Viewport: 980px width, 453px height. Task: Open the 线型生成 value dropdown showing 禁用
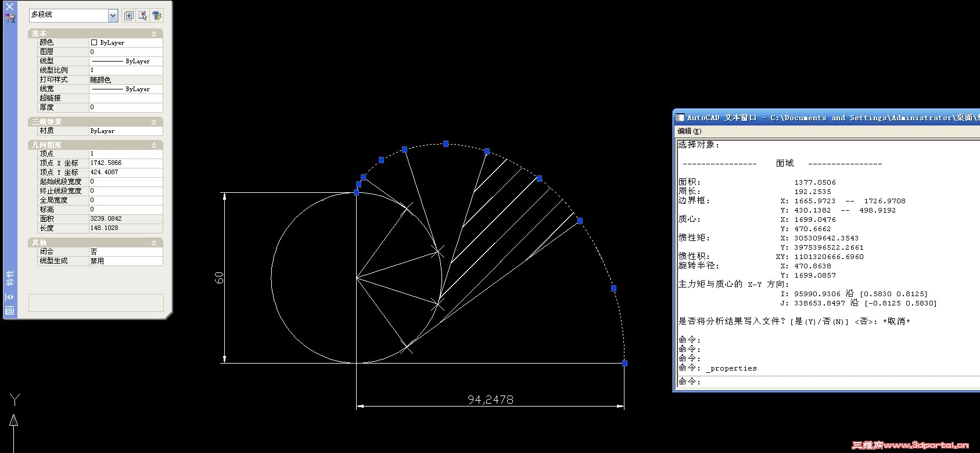point(125,261)
